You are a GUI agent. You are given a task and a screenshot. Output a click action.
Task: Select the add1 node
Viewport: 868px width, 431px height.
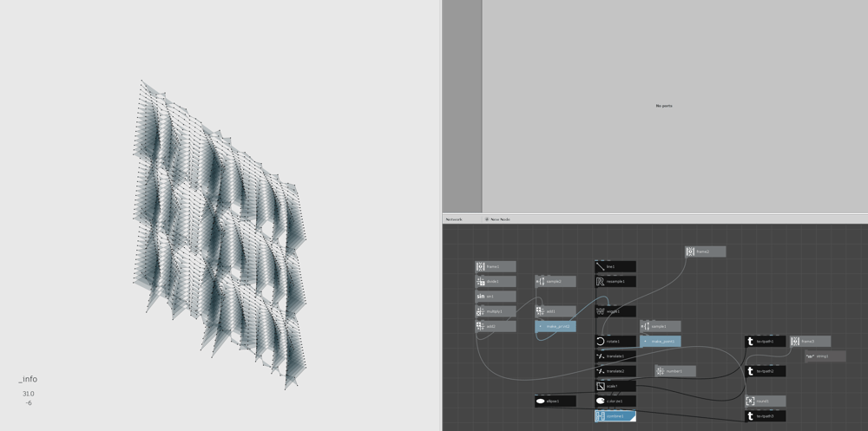(x=556, y=311)
